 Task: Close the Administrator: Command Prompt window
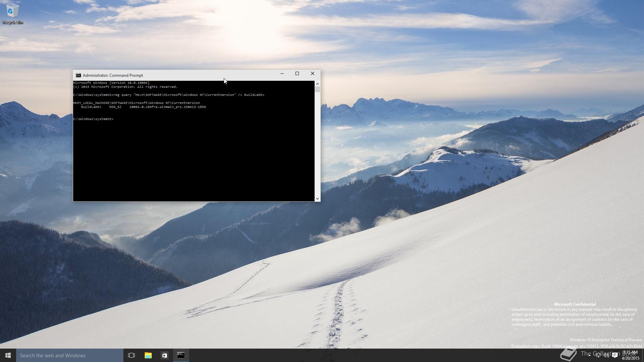tap(312, 74)
